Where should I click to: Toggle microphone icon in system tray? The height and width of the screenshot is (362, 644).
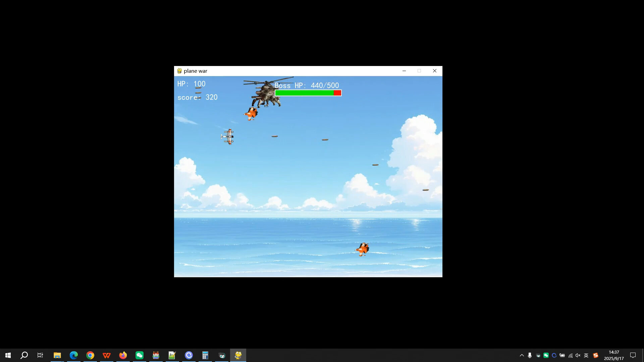point(530,355)
